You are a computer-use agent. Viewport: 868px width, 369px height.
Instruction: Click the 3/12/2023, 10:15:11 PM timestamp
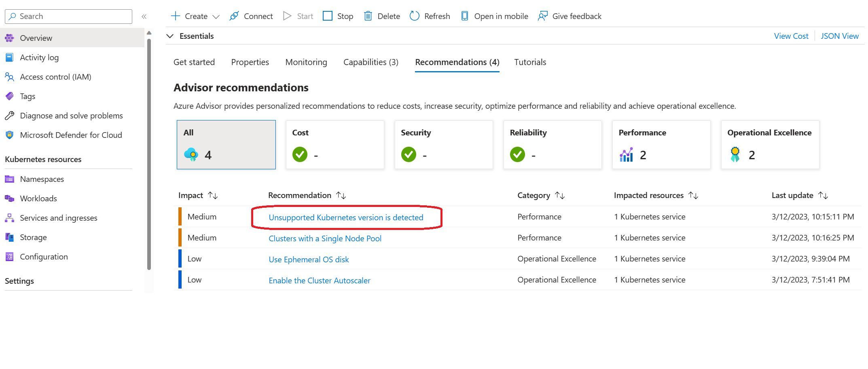[x=813, y=217]
